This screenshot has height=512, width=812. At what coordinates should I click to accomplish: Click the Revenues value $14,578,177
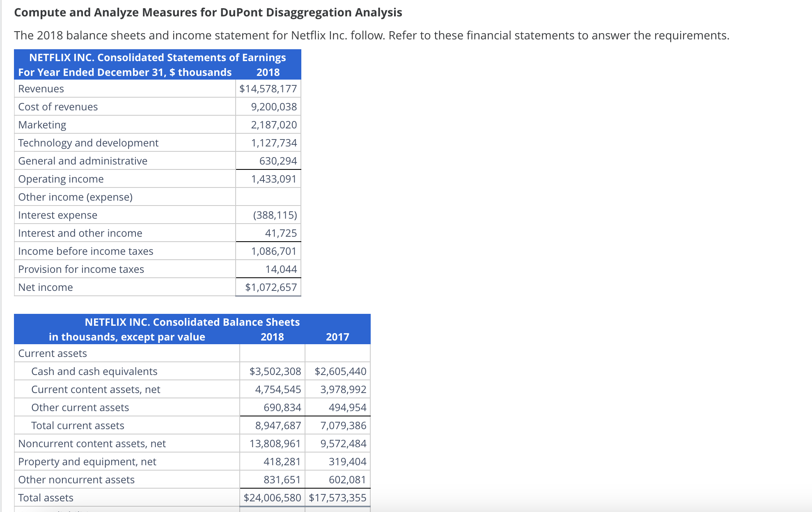coord(268,89)
